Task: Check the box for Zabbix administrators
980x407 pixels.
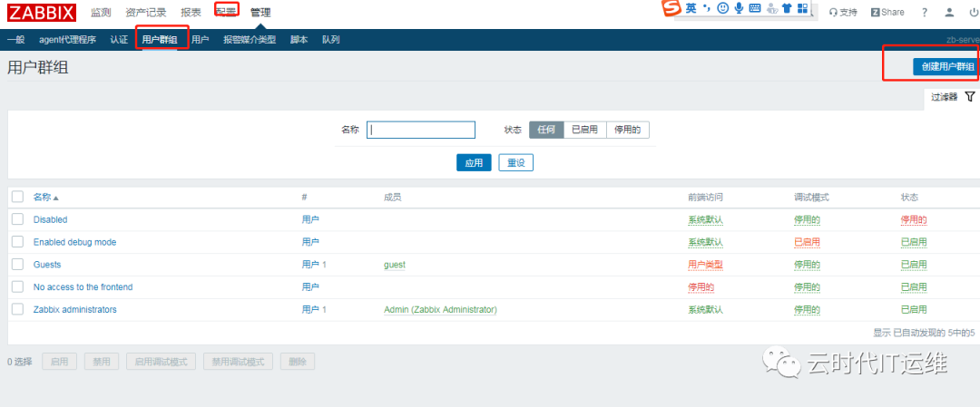Action: [17, 309]
